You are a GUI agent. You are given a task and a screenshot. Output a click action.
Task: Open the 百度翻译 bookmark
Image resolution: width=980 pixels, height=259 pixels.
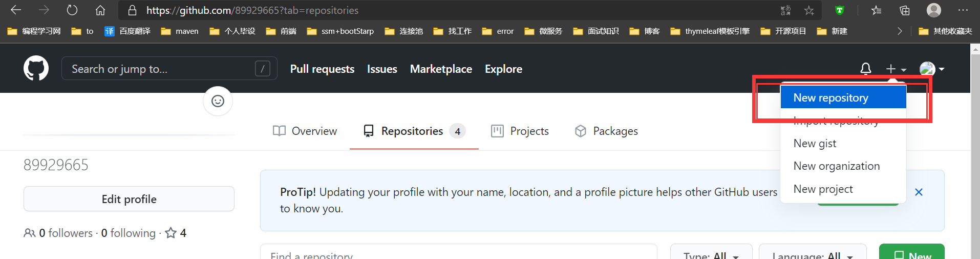127,31
